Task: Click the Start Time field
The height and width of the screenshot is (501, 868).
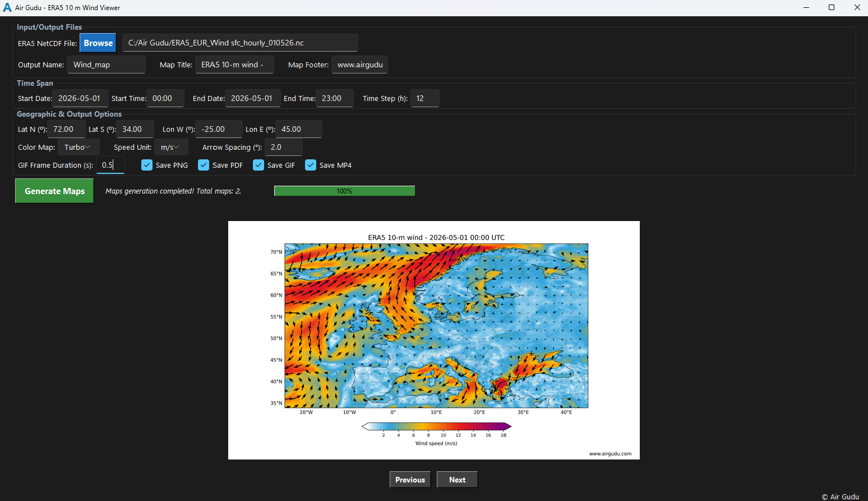Action: [x=165, y=98]
